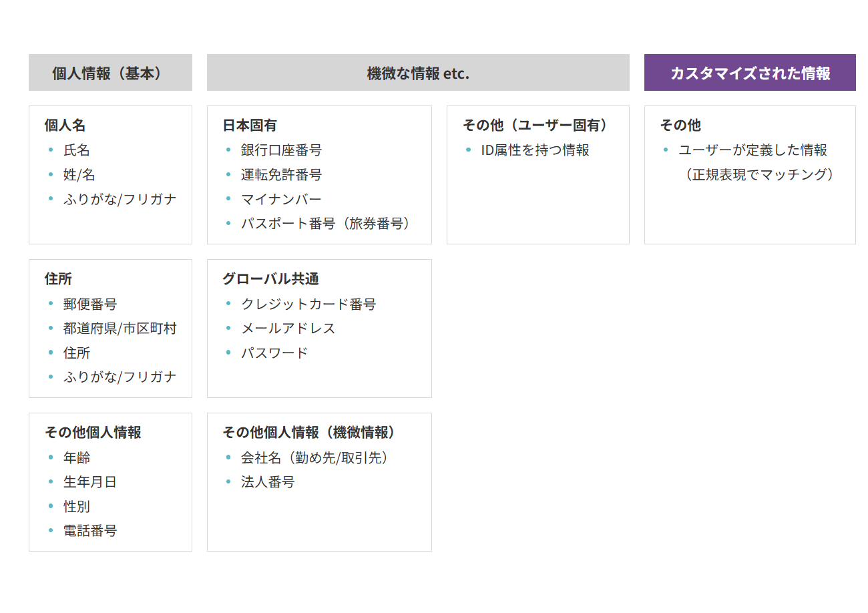The height and width of the screenshot is (613, 868).
Task: Click ユーザーが定義した情報 text
Action: 752,150
